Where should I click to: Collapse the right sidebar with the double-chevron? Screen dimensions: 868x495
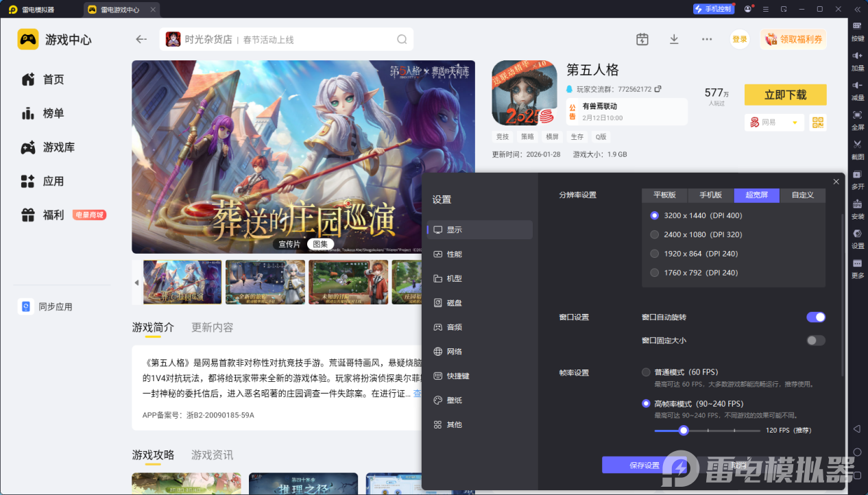tap(857, 10)
